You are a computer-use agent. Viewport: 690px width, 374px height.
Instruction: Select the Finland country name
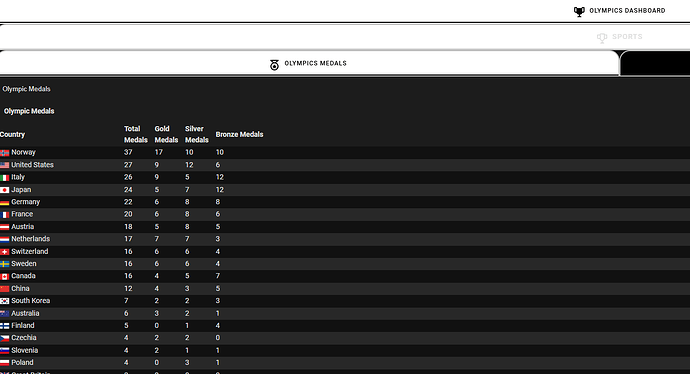23,326
